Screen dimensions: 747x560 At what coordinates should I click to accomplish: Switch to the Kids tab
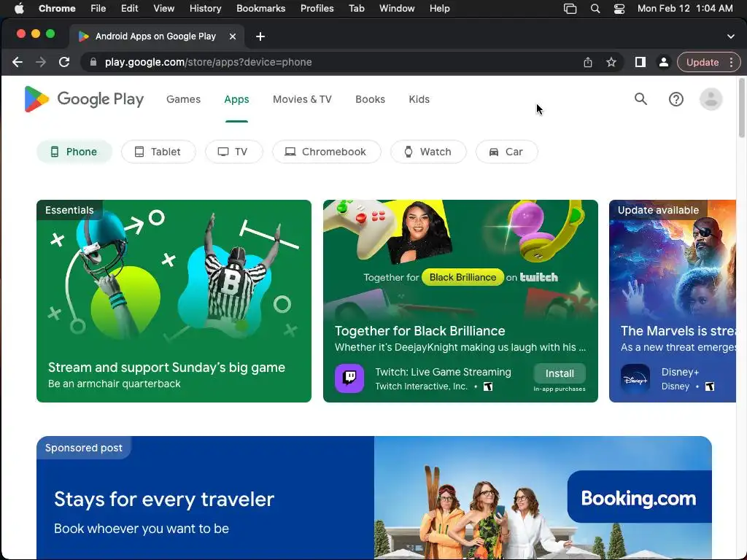click(419, 99)
